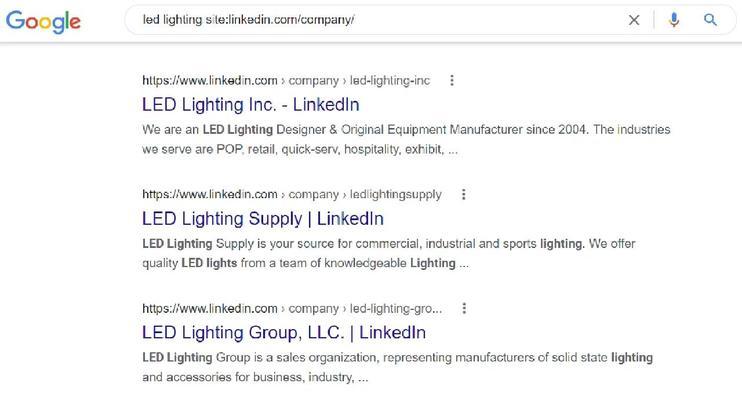Click the ledlightingsupply URL breadcrumb
This screenshot has height=400, width=742.
click(396, 195)
